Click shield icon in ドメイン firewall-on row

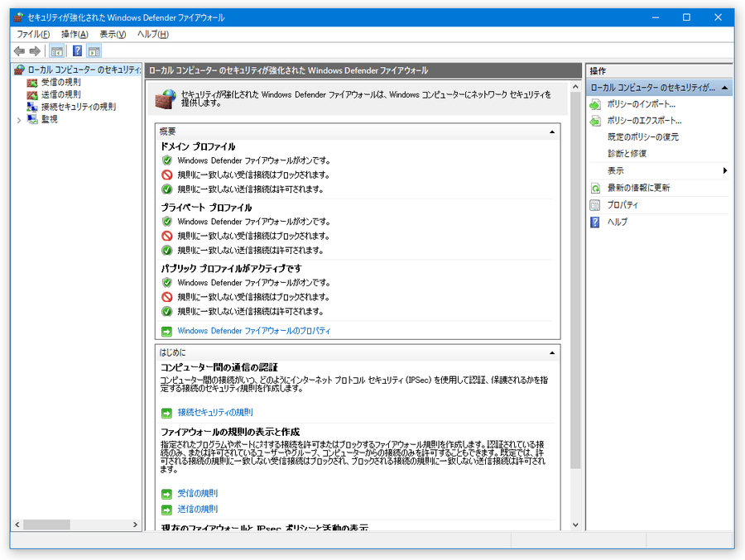(166, 160)
